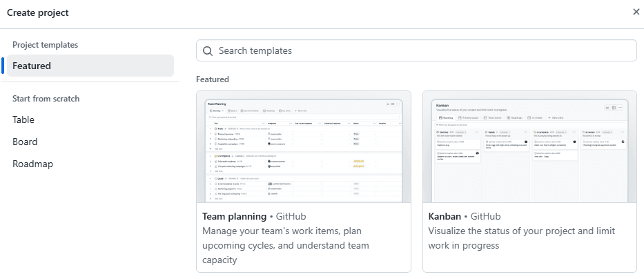Click the Start from scratch label

coord(46,99)
